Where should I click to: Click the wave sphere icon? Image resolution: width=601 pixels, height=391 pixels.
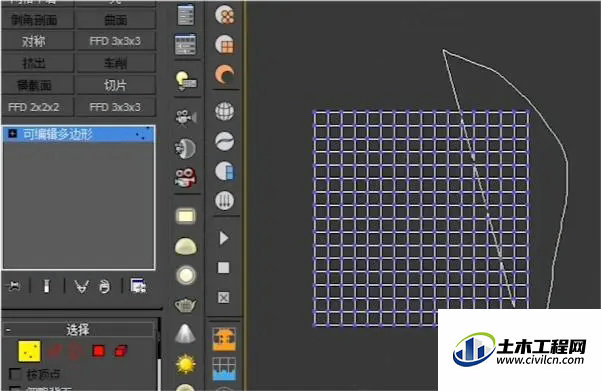point(225,141)
